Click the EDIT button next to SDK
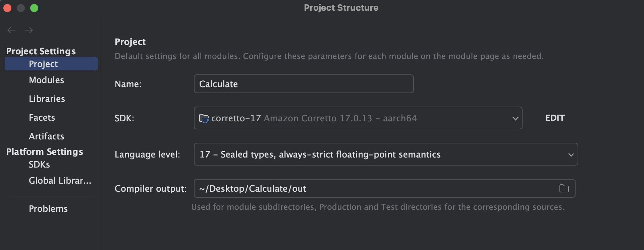The image size is (644, 250). (x=555, y=118)
